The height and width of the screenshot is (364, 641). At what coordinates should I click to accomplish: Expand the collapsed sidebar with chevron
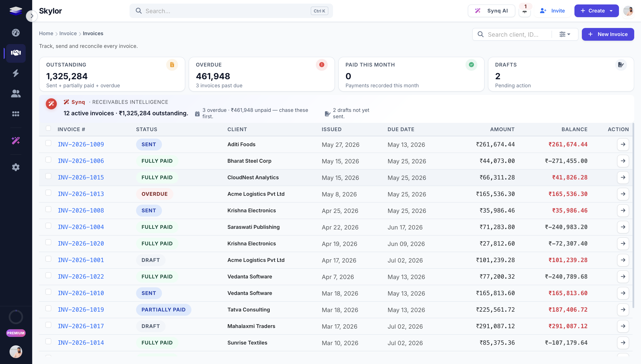[32, 16]
